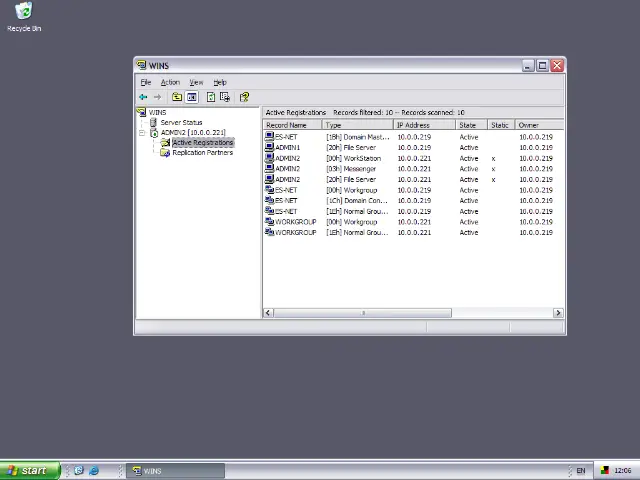Open the Help menu

click(x=220, y=82)
